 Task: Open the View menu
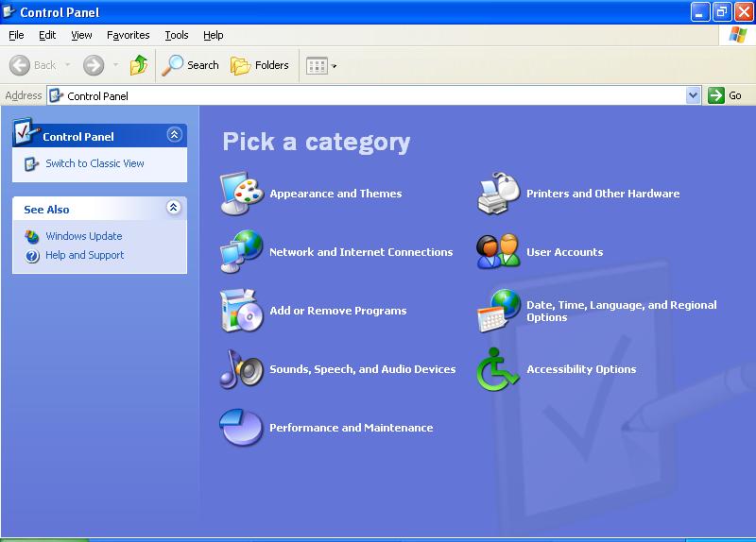tap(81, 35)
